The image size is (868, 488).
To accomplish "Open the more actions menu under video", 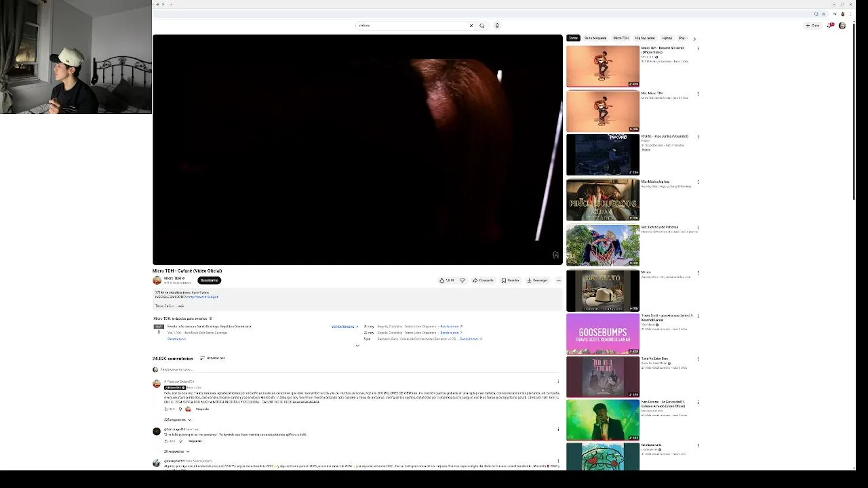I will pyautogui.click(x=559, y=280).
